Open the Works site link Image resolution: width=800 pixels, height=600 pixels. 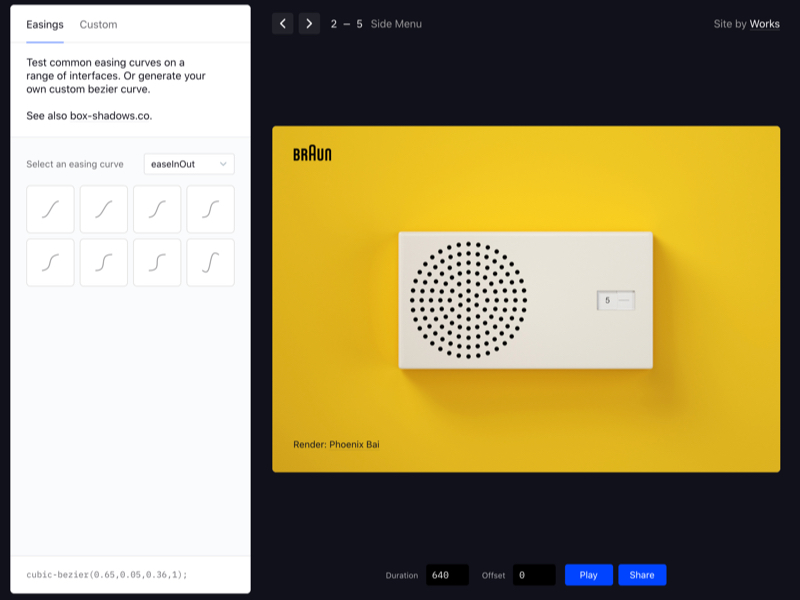coord(765,24)
